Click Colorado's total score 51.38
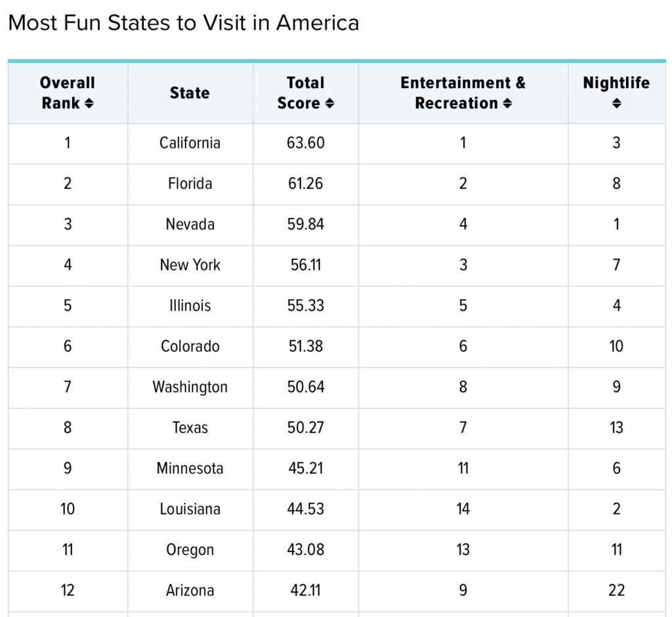 (x=305, y=347)
